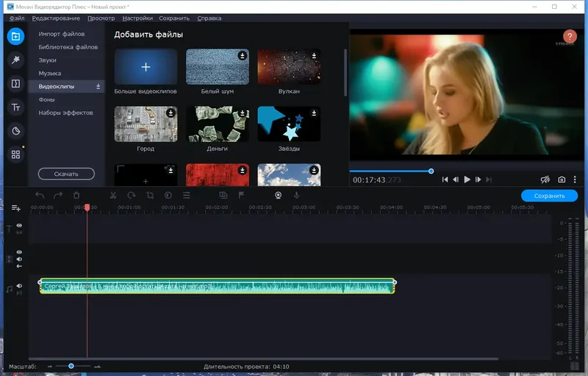This screenshot has width=588, height=376.
Task: Open the More tools grid tab
Action: coord(15,155)
